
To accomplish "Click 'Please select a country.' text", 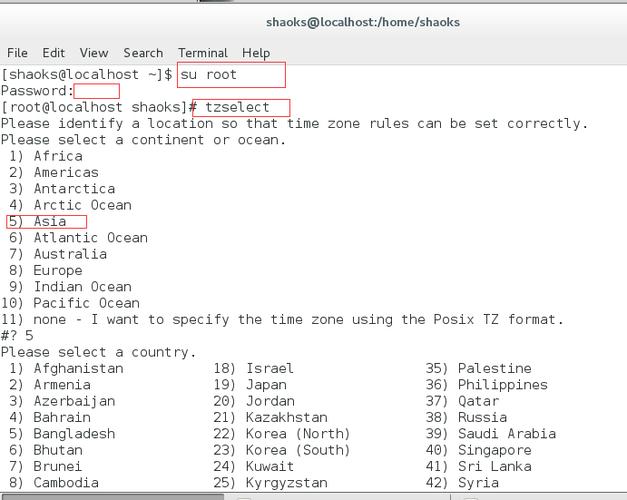I will coord(98,352).
